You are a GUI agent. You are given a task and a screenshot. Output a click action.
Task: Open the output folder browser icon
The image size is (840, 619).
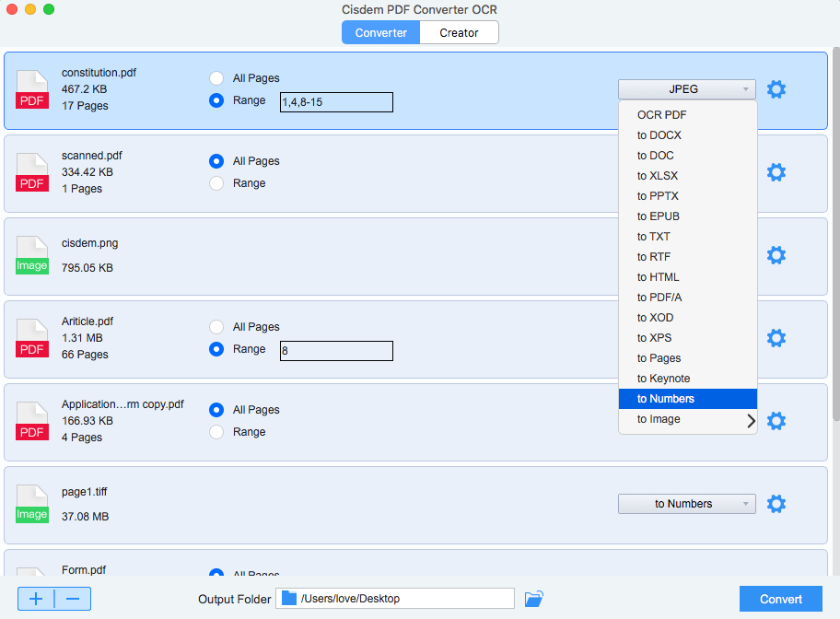pyautogui.click(x=534, y=599)
